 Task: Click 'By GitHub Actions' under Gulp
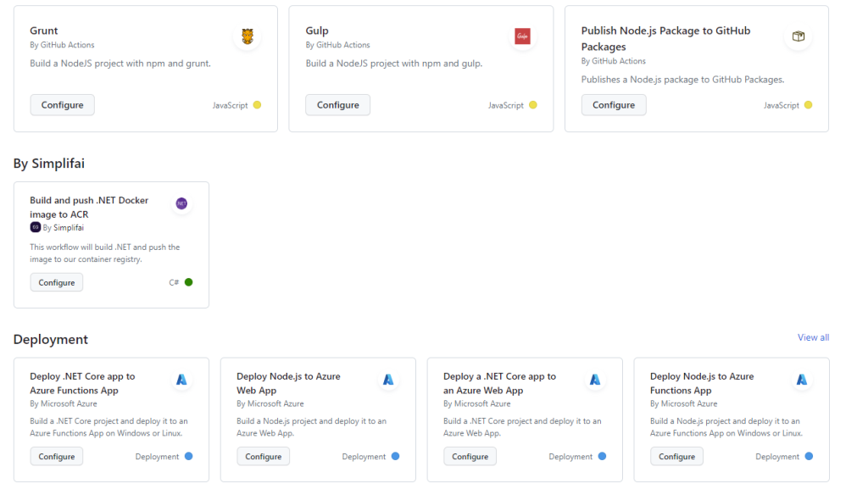(337, 45)
